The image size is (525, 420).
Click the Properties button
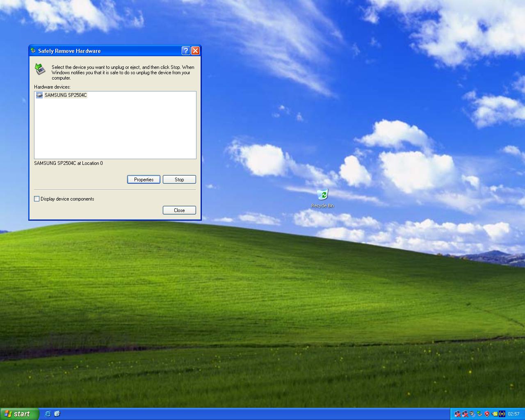pos(144,179)
